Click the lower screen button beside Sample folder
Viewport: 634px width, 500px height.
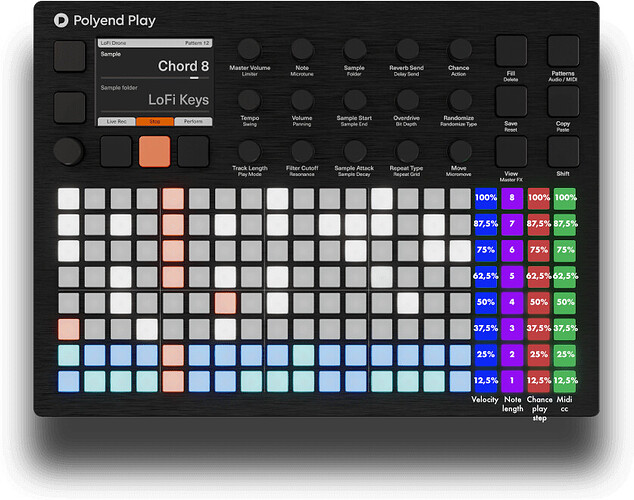coord(70,107)
